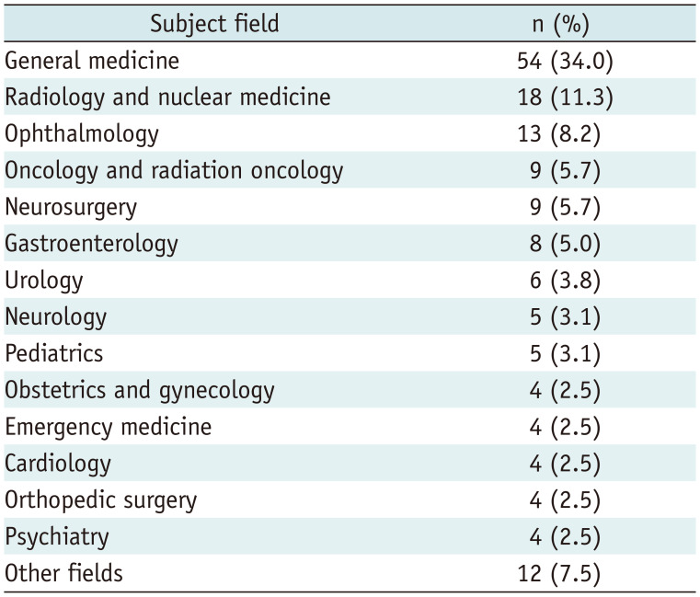Screen dimensions: 700x597
Task: Click the value 8 (5.0)
Action: 565,244
